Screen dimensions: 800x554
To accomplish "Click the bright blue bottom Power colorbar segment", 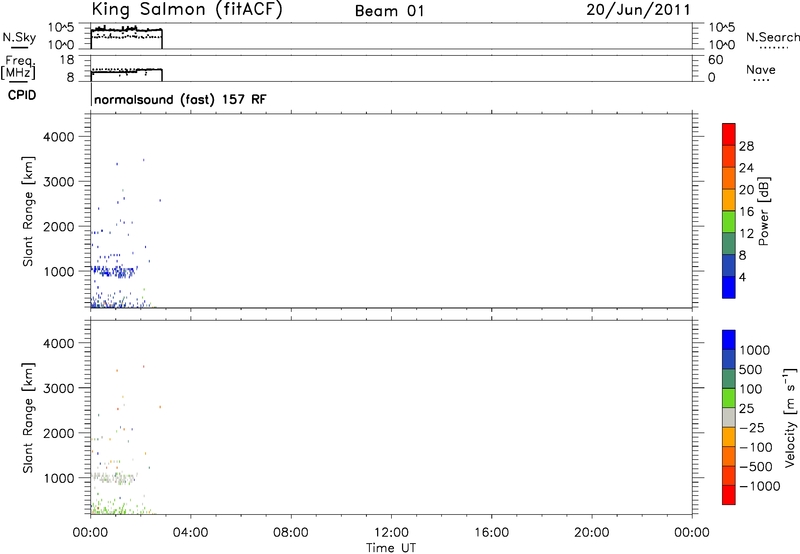I will [729, 287].
